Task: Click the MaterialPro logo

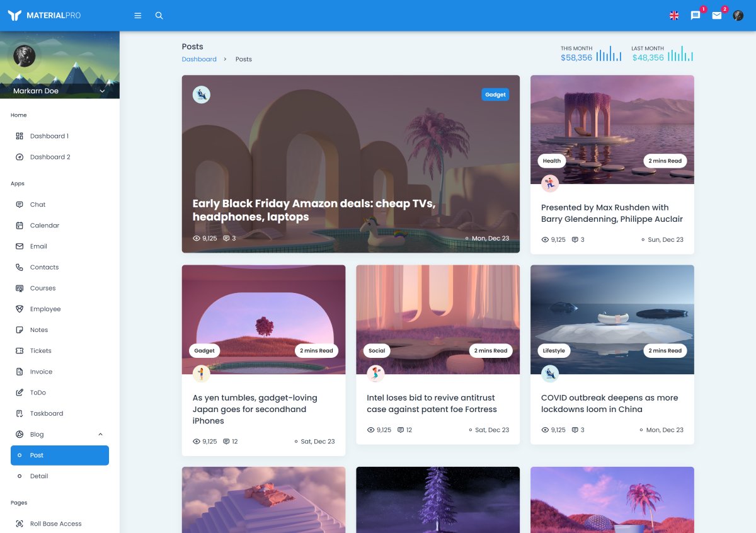Action: coord(44,15)
